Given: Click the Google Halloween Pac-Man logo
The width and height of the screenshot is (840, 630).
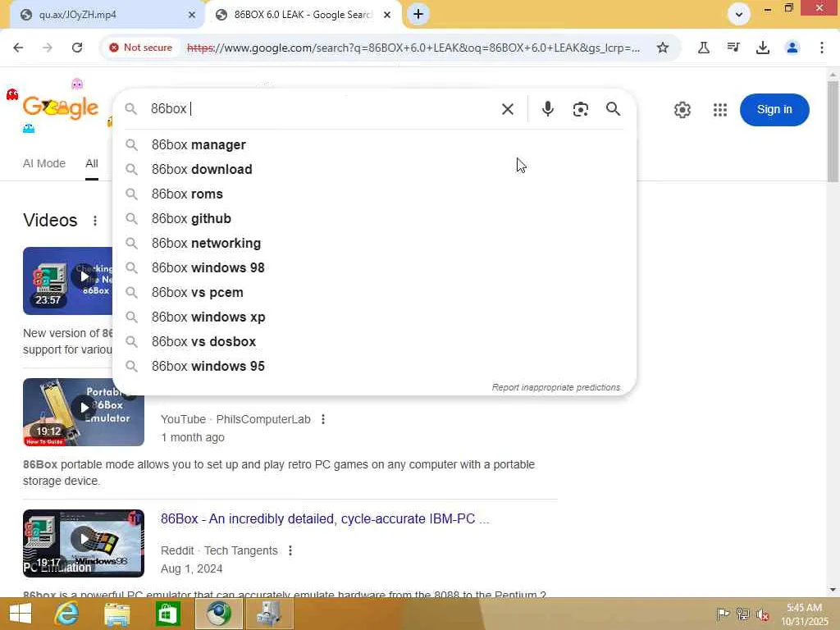Looking at the screenshot, I should [x=61, y=107].
